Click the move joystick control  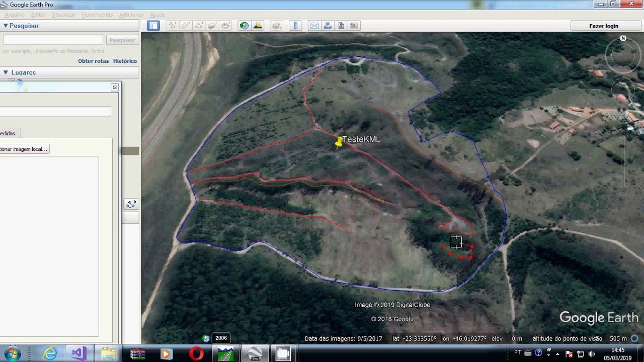point(623,90)
